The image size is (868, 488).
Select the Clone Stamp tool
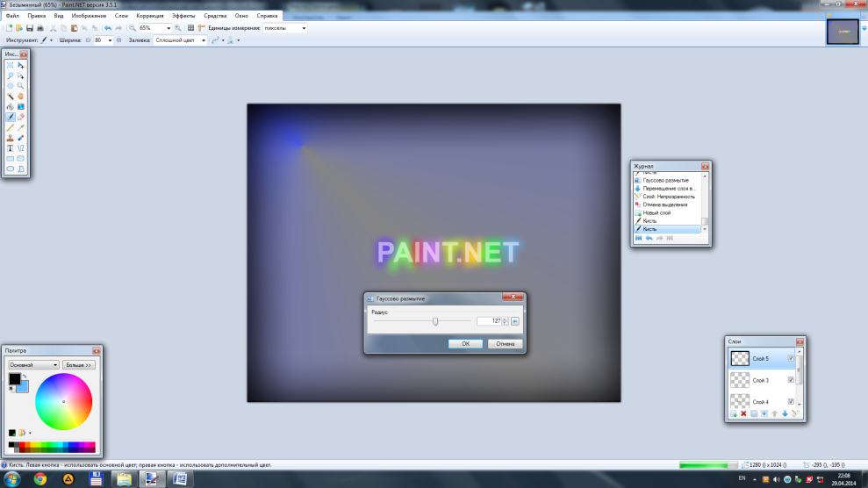(x=10, y=138)
